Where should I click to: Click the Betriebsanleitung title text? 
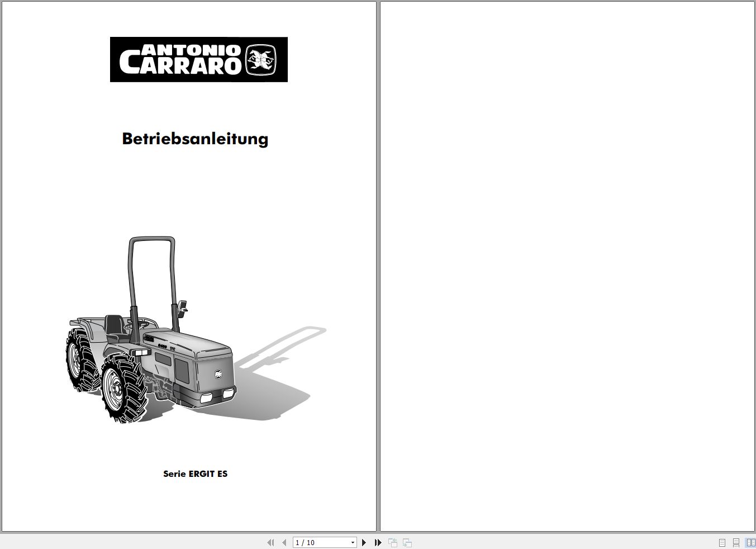tap(195, 139)
